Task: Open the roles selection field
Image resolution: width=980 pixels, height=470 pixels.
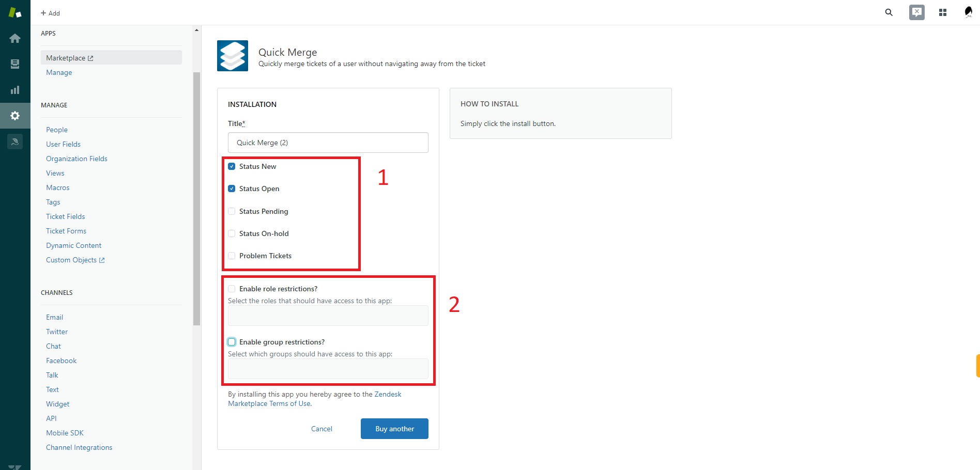Action: coord(328,316)
